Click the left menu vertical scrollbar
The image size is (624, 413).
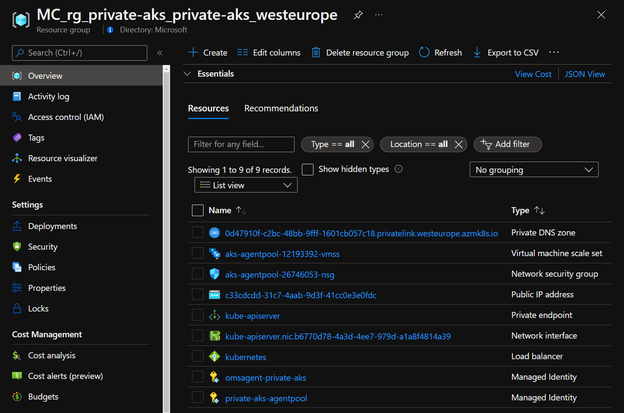point(166,239)
